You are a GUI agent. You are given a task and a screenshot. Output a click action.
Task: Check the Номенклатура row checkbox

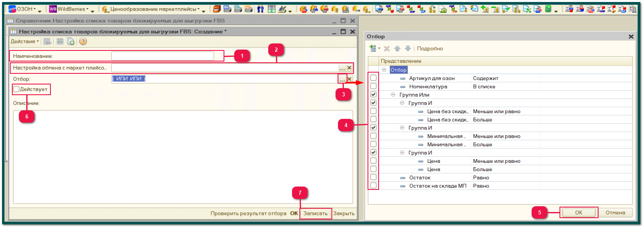[373, 86]
